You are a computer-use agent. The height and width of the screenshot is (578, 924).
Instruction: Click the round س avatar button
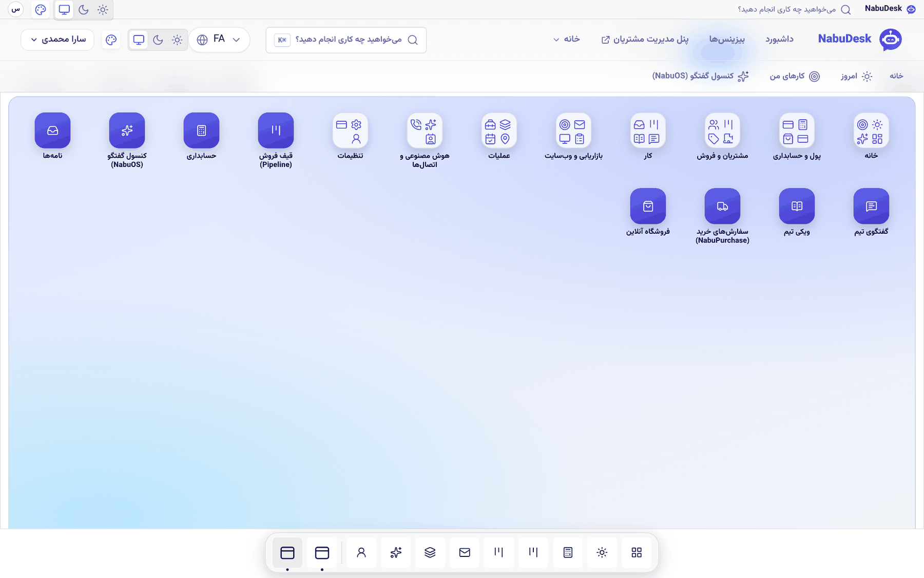tap(16, 9)
